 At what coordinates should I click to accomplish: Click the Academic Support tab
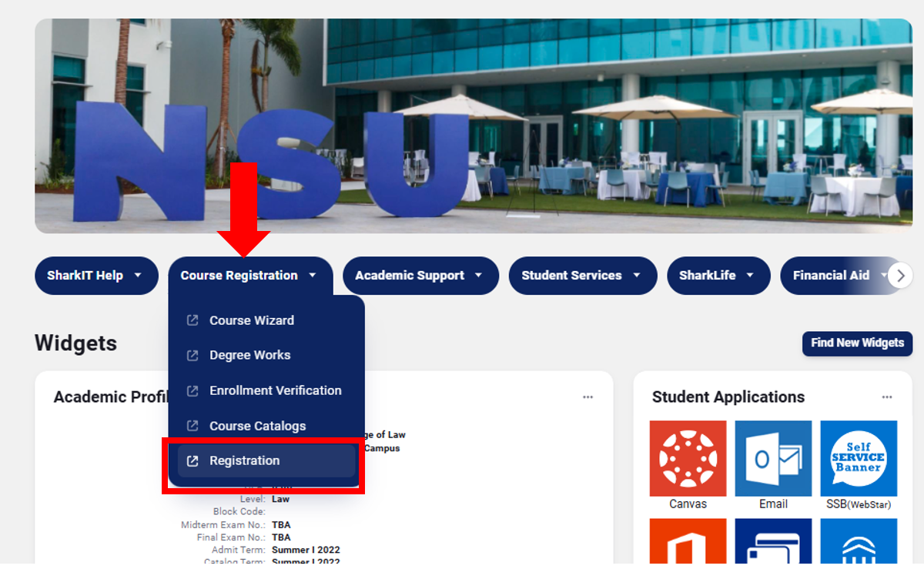point(420,275)
